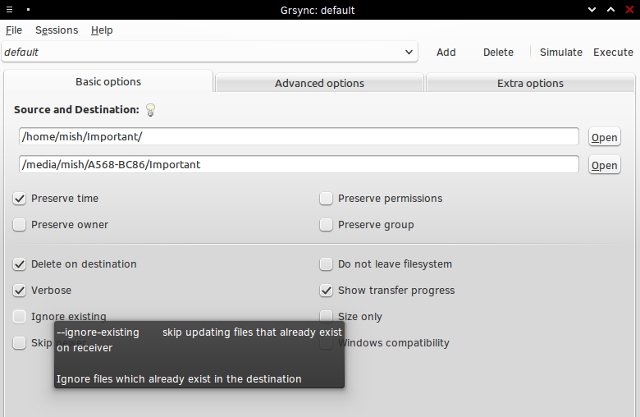Minimize the Grsync window
The image size is (640, 417).
tap(592, 9)
